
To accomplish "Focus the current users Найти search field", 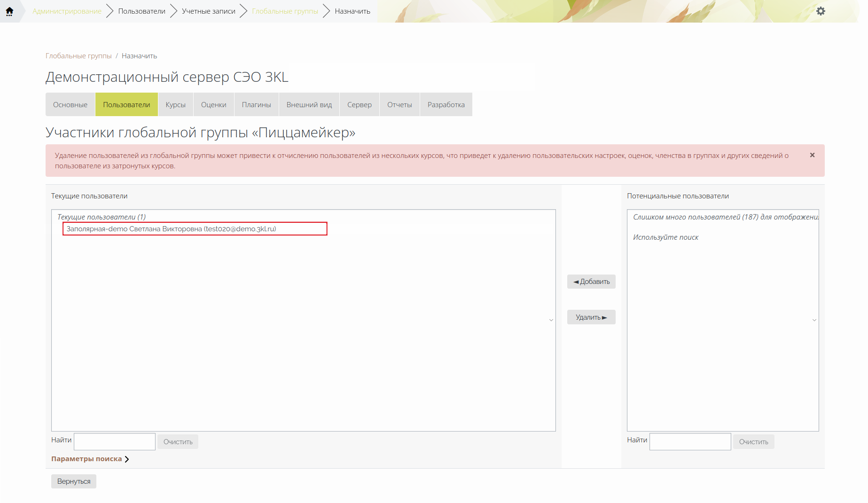I will pos(115,442).
